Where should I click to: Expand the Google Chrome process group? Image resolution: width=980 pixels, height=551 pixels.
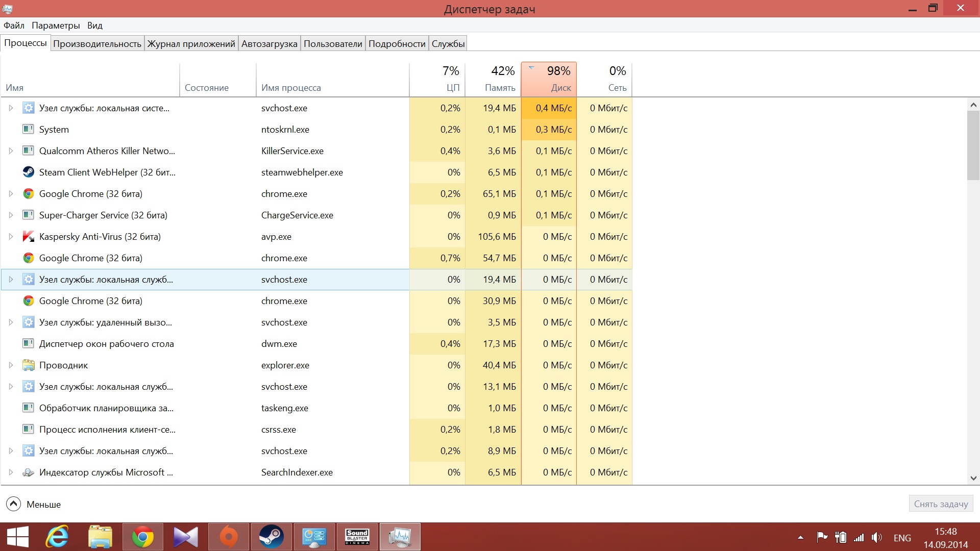pos(11,194)
